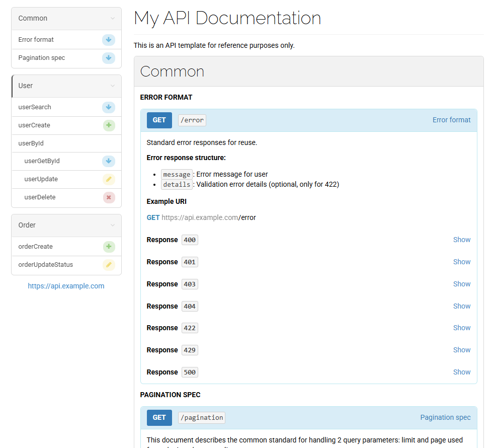Click the GET button for /pagination
This screenshot has width=495, height=448.
pyautogui.click(x=159, y=417)
